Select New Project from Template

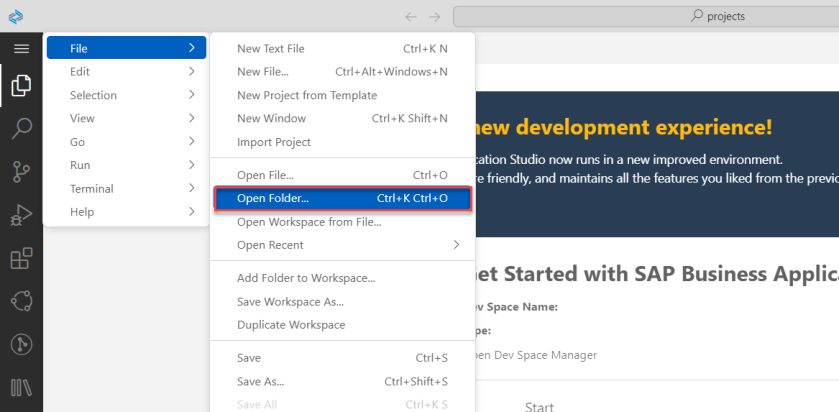click(342, 95)
